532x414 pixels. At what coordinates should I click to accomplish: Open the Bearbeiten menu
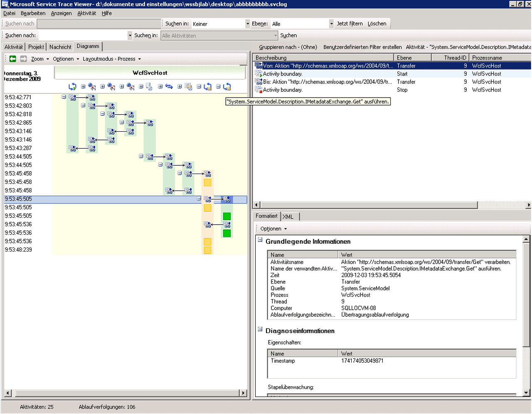[x=33, y=13]
